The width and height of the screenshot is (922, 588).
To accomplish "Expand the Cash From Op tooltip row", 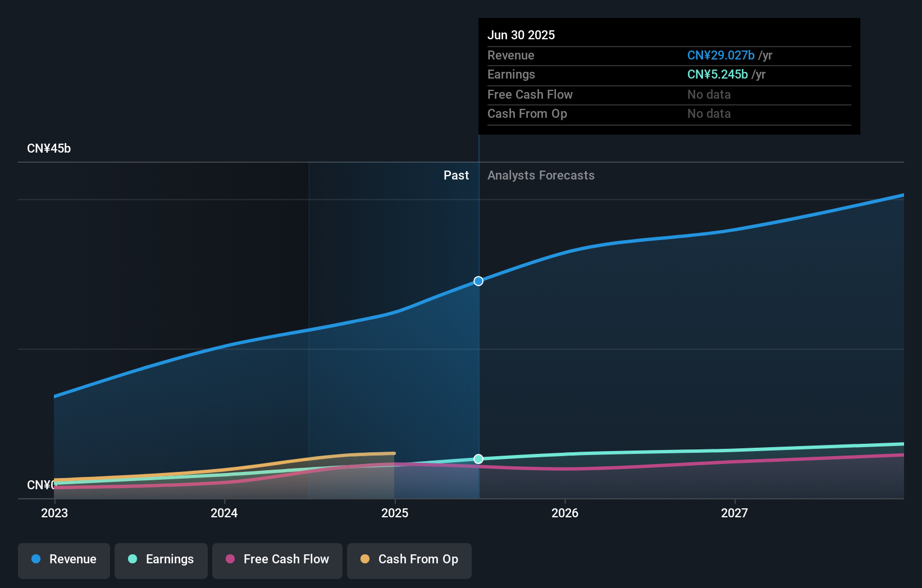I will point(527,113).
